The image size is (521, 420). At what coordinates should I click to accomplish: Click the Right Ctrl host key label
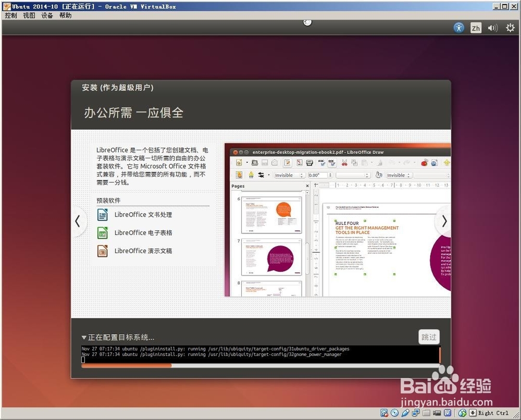493,413
